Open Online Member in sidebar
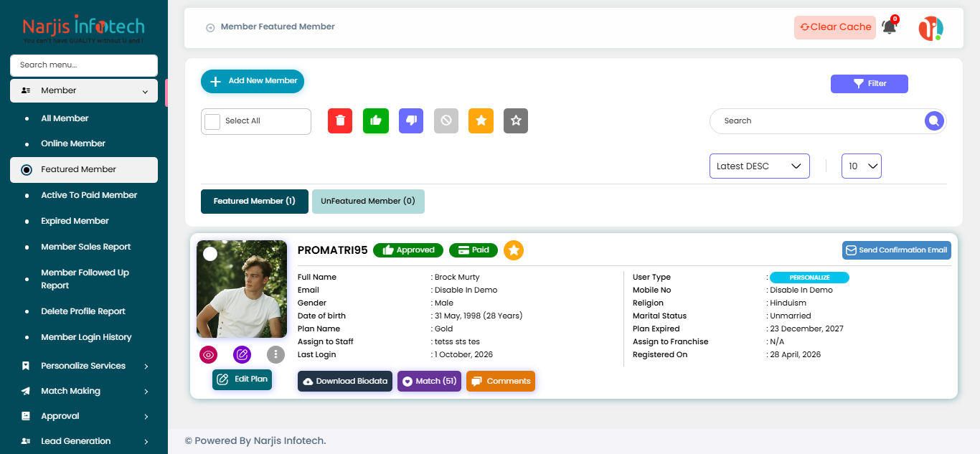This screenshot has height=454, width=980. (x=73, y=143)
